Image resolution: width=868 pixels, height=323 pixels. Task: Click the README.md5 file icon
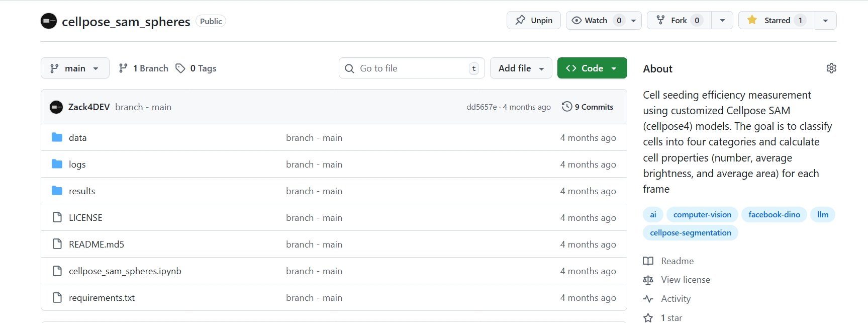pyautogui.click(x=57, y=244)
